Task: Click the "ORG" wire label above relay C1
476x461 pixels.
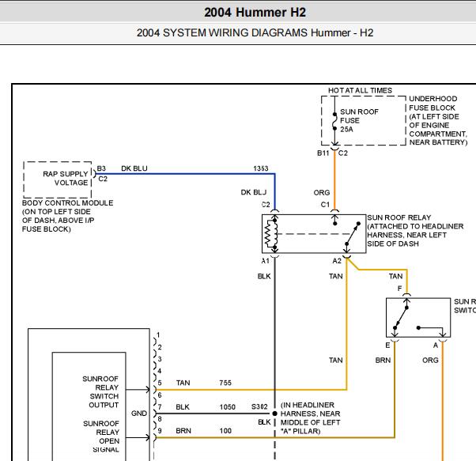Action: pos(322,193)
